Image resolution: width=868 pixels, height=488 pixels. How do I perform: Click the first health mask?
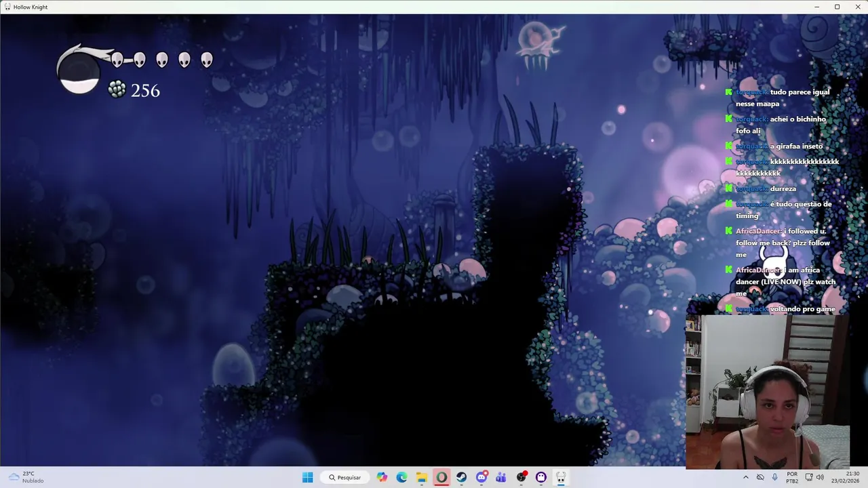tap(117, 60)
